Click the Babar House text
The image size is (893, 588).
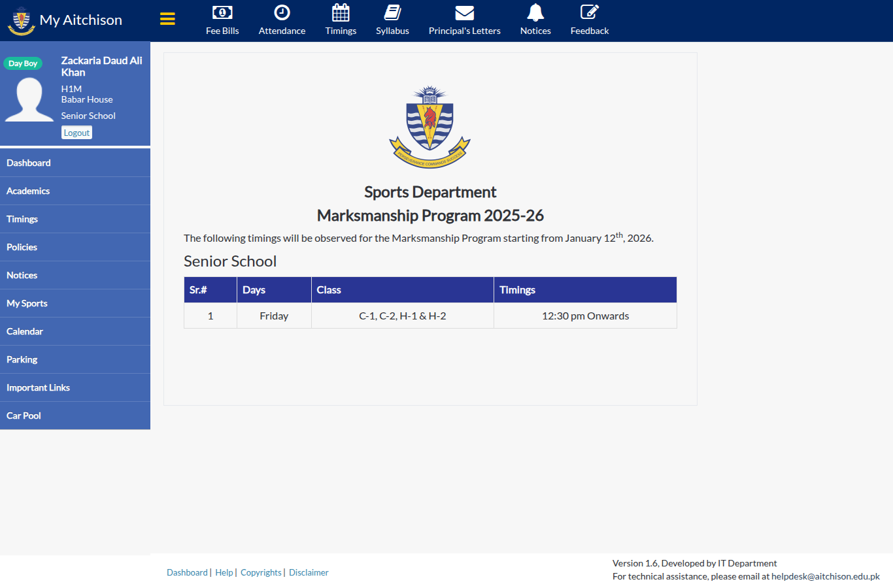87,99
